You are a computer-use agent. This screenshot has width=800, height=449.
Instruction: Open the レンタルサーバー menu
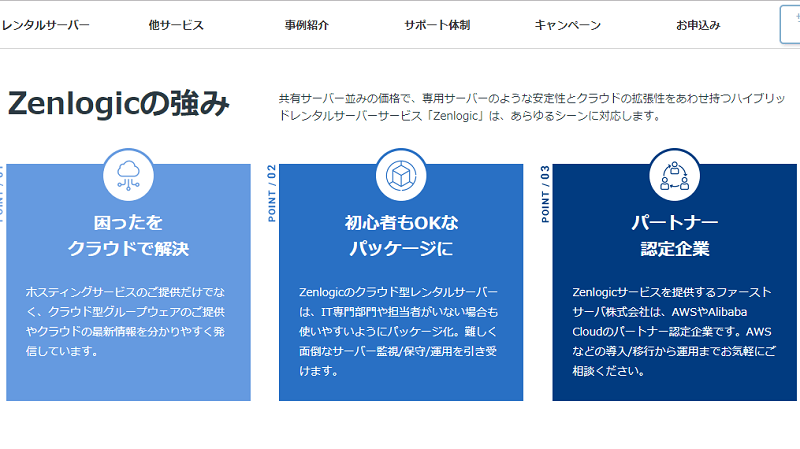tap(45, 25)
